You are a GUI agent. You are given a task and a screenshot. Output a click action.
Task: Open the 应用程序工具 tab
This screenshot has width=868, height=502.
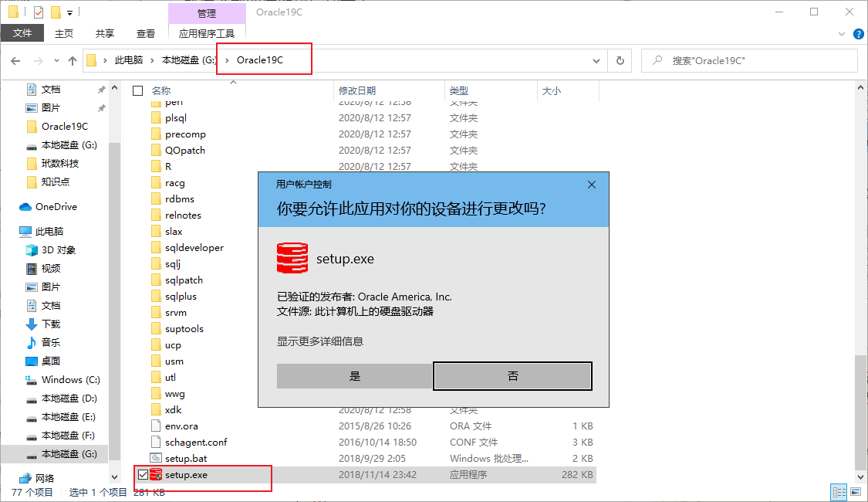(207, 33)
